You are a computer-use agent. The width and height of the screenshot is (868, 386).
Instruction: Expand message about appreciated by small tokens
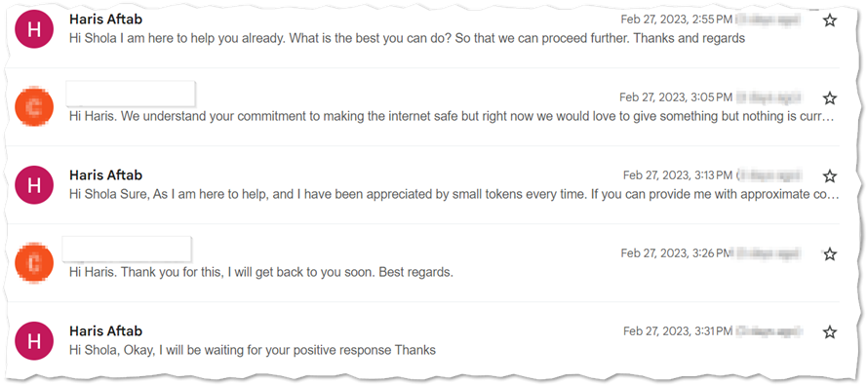tap(454, 195)
